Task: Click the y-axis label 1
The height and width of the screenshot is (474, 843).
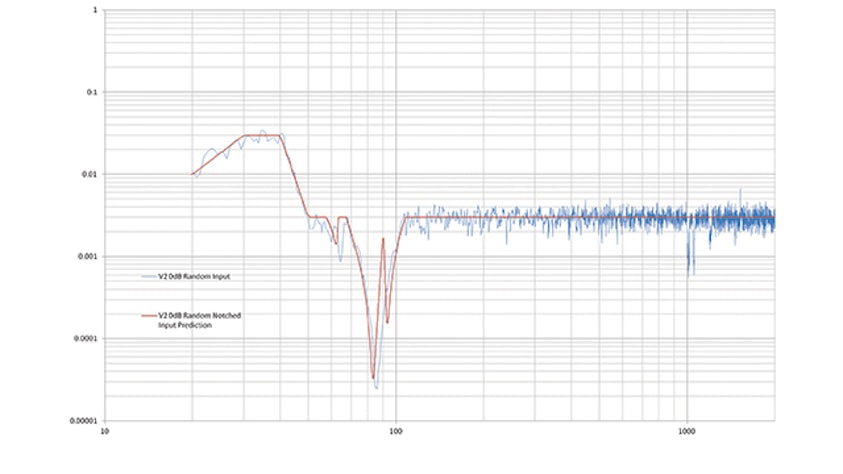Action: (96, 10)
